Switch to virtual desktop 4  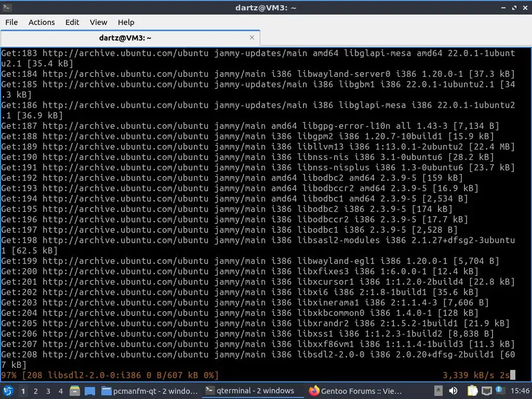click(61, 391)
